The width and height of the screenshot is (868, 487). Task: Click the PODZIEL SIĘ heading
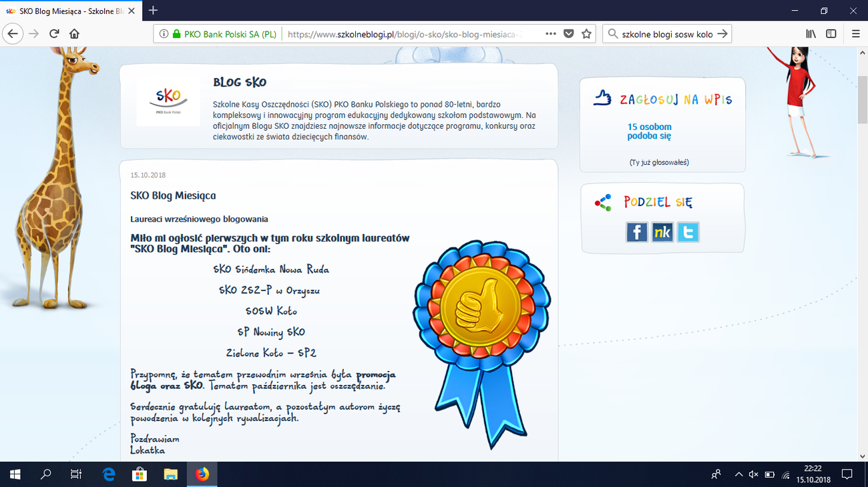658,202
